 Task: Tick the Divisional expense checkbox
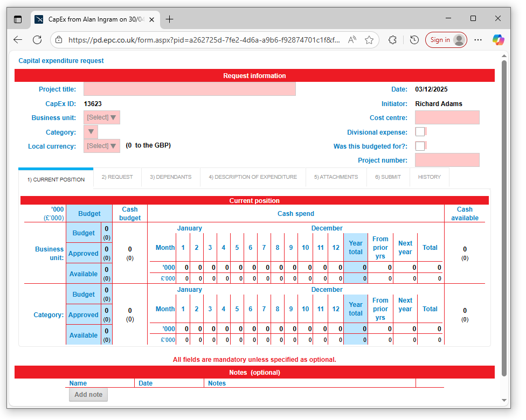420,132
